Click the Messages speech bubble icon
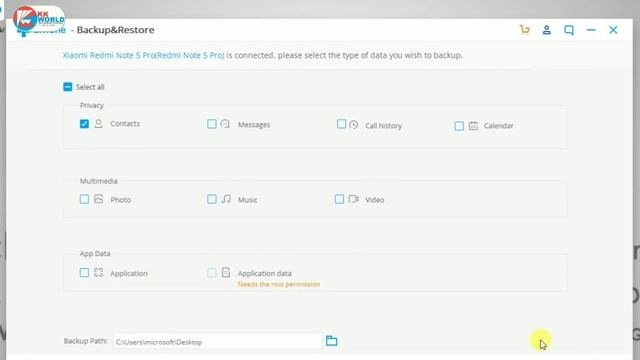Viewport: 640px width, 360px height. point(225,124)
